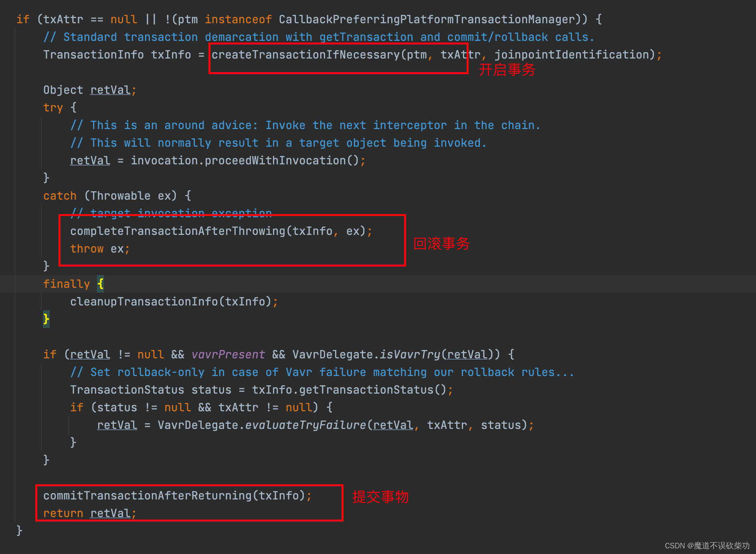
Task: Click the 'This will normally result' comment
Action: 278,143
